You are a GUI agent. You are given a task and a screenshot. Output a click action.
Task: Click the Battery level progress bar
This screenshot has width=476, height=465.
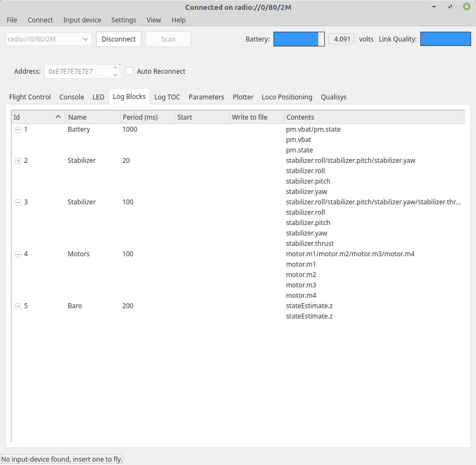pyautogui.click(x=299, y=39)
